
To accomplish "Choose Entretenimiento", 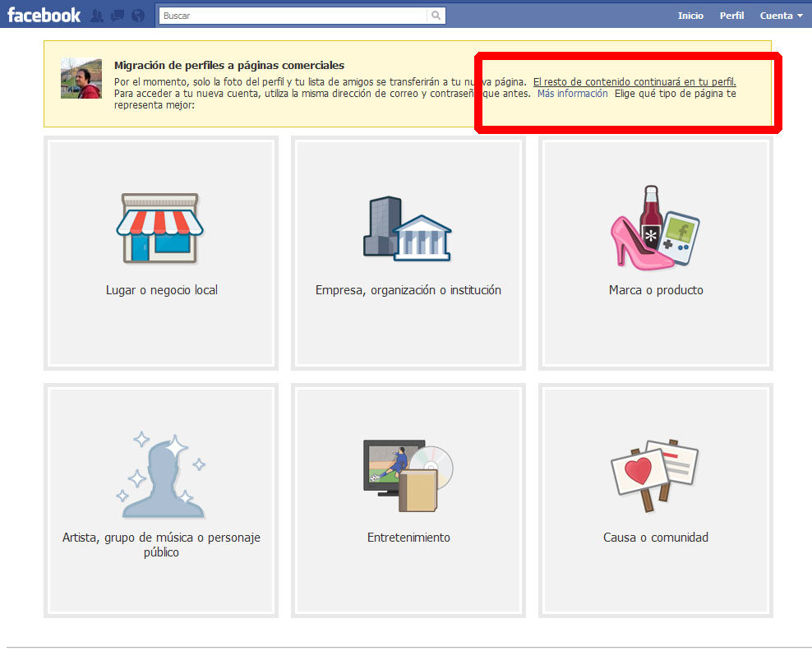I will (408, 538).
